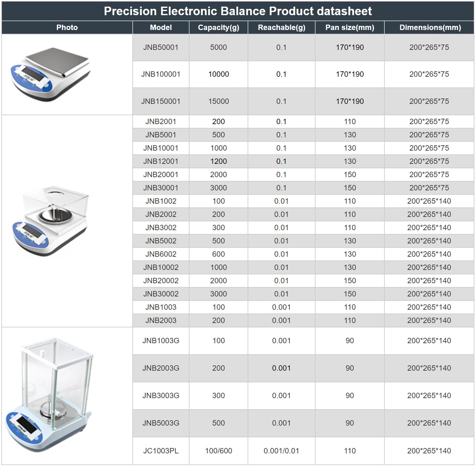This screenshot has height=466, width=476.
Task: Select the JNB100001 model cell
Action: pos(161,74)
